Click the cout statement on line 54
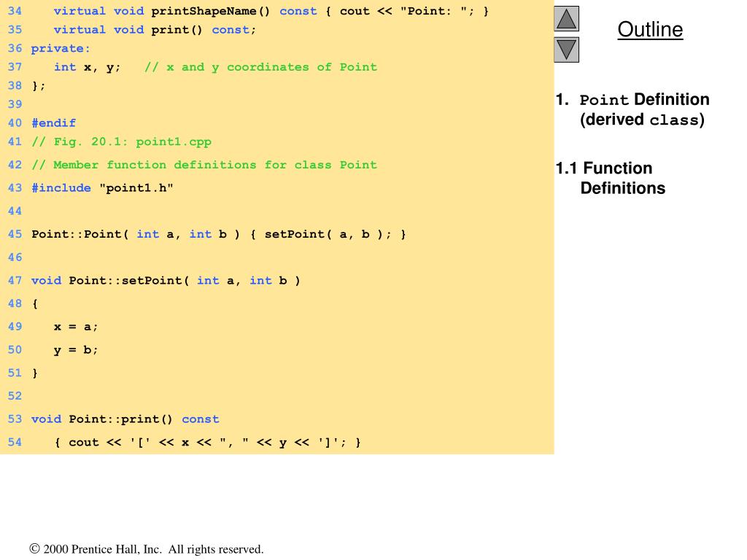 pos(208,443)
